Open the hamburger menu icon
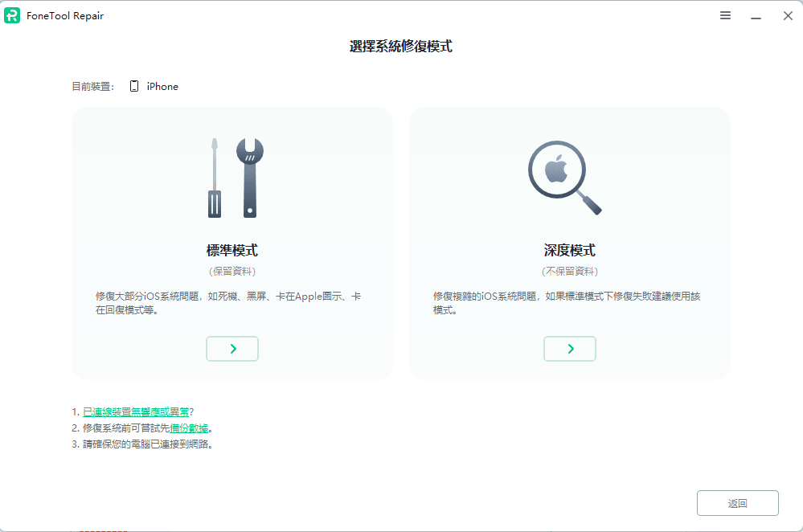 pos(724,15)
